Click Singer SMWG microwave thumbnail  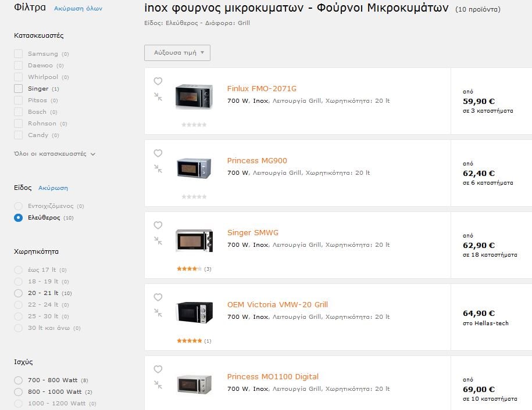point(194,240)
